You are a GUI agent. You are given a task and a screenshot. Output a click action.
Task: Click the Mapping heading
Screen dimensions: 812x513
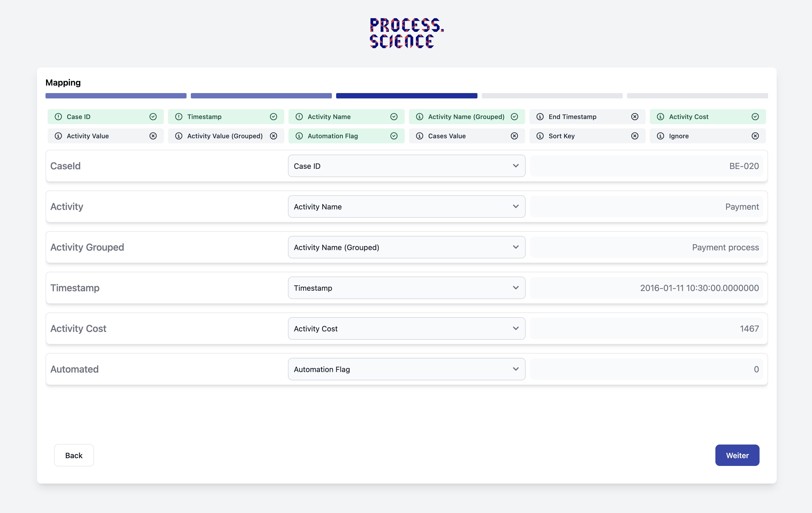(63, 83)
